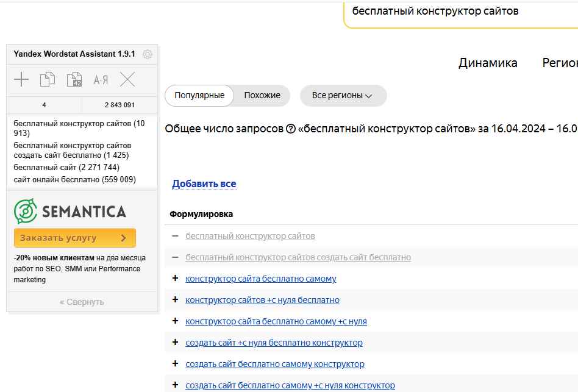The image size is (578, 392).
Task: Add 'создать сайт бесплатно самому конструктор' via plus
Action: tap(175, 363)
